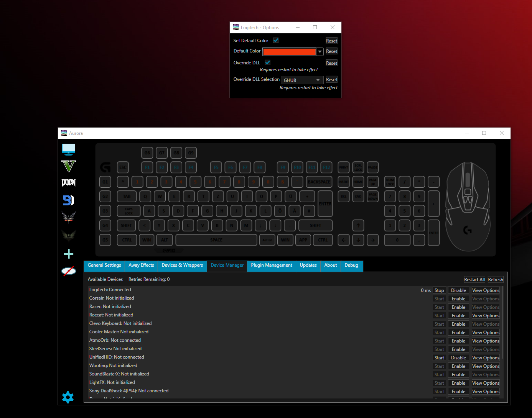Reset the Override DLL Selection
The image size is (532, 418).
tap(331, 80)
